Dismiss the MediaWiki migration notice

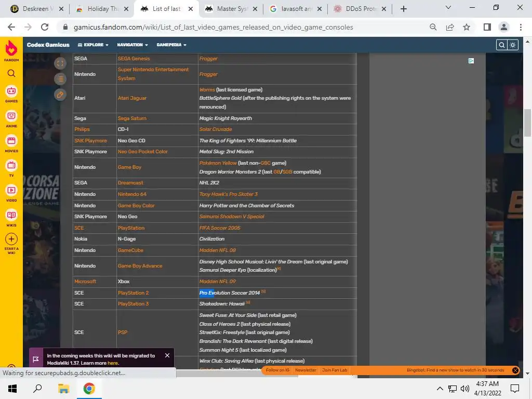point(167,355)
